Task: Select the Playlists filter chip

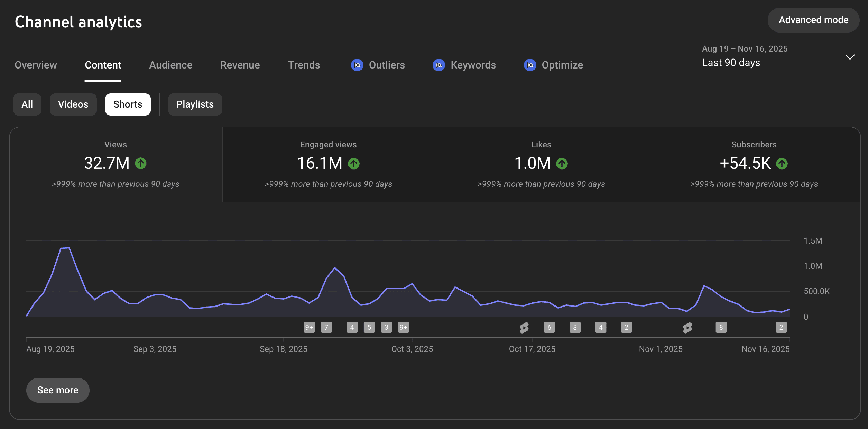Action: (195, 104)
